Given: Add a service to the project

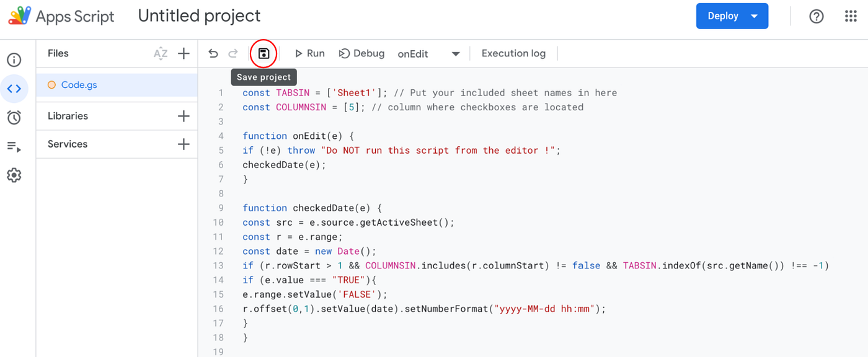Looking at the screenshot, I should (x=184, y=144).
